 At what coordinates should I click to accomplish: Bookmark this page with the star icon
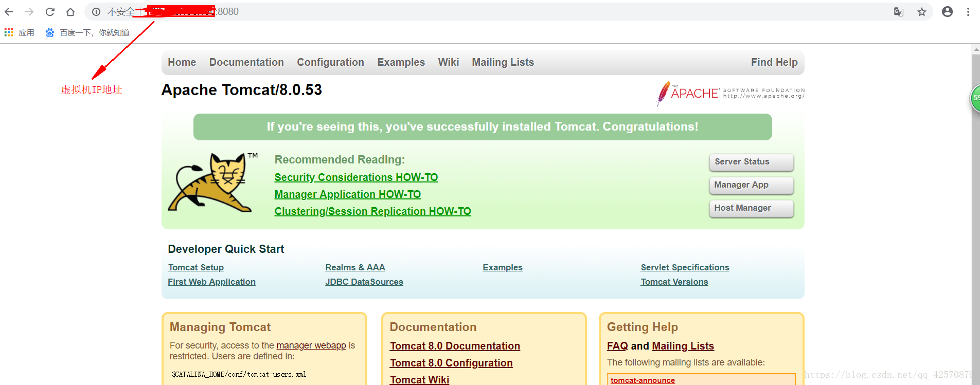tap(922, 12)
